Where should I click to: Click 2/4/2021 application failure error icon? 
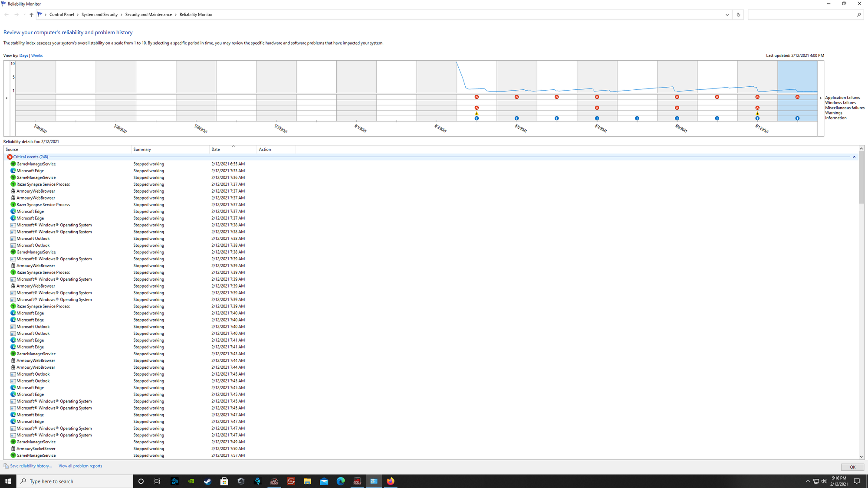[x=477, y=97]
